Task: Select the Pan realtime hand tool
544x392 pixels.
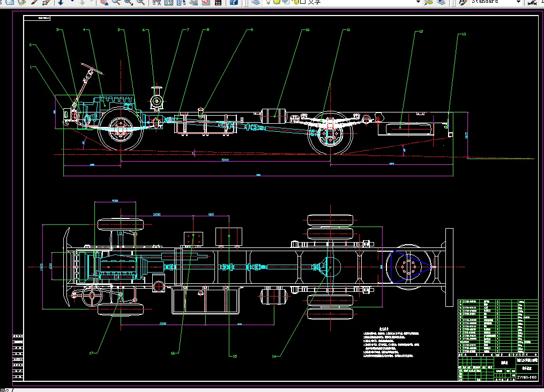Action: click(x=103, y=2)
